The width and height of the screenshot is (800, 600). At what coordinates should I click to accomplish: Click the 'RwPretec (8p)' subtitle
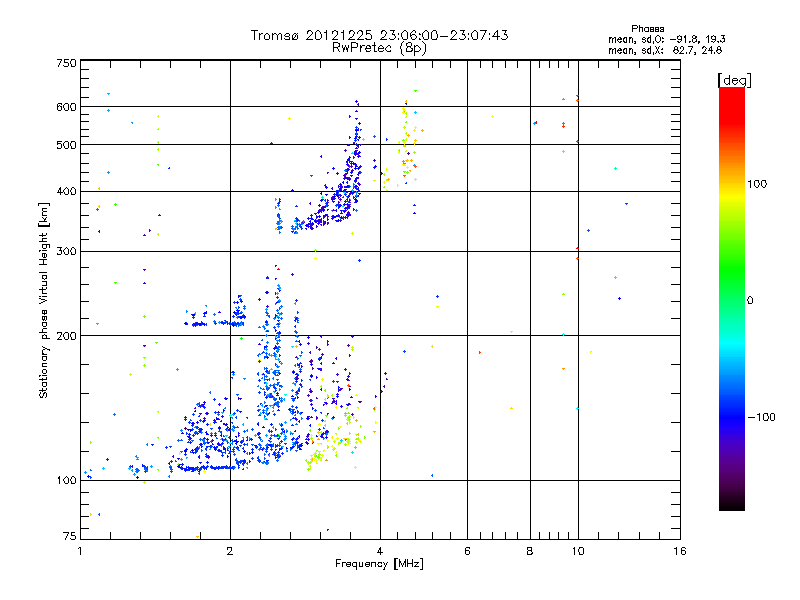click(379, 48)
